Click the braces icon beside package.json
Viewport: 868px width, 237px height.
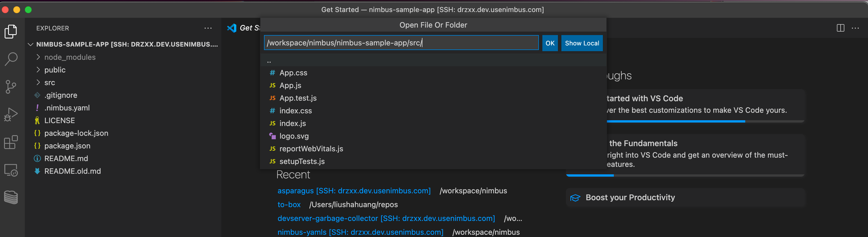[x=37, y=146]
